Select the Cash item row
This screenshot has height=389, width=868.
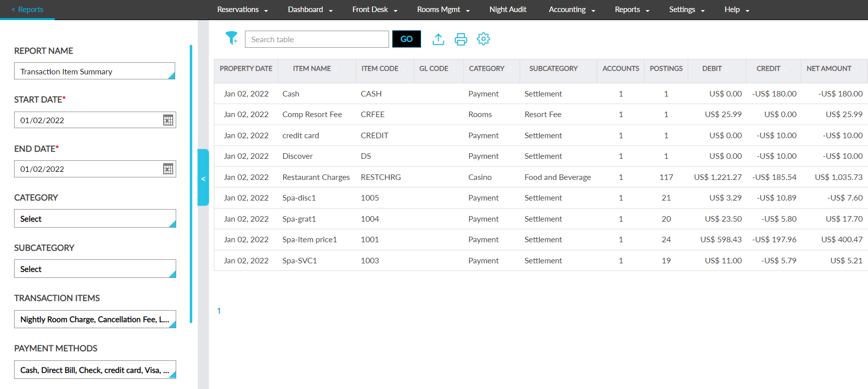pyautogui.click(x=541, y=93)
